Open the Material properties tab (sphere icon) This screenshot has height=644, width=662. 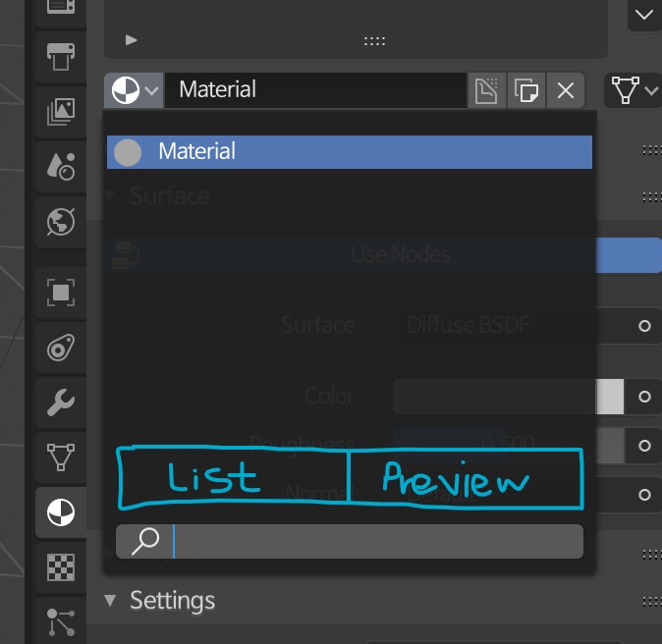[61, 512]
